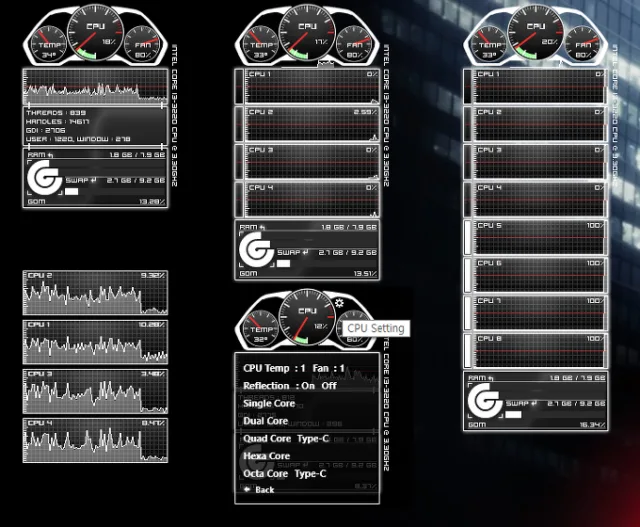Click the GOM 16.34% usage value
The height and width of the screenshot is (527, 640).
[x=592, y=425]
